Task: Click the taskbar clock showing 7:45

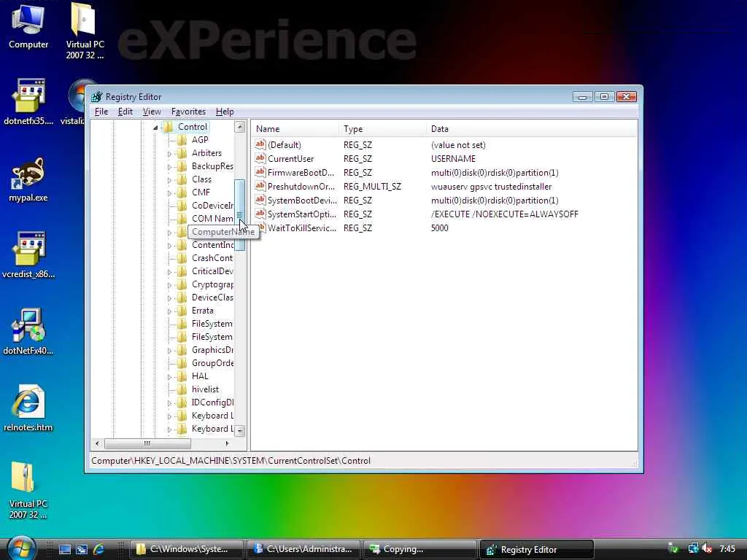Action: point(727,549)
